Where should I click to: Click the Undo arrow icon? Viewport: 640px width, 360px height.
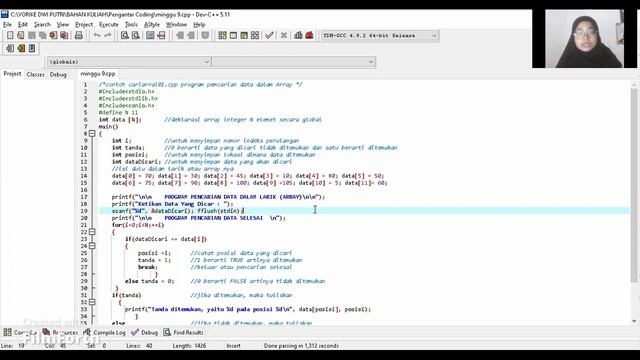(x=97, y=36)
